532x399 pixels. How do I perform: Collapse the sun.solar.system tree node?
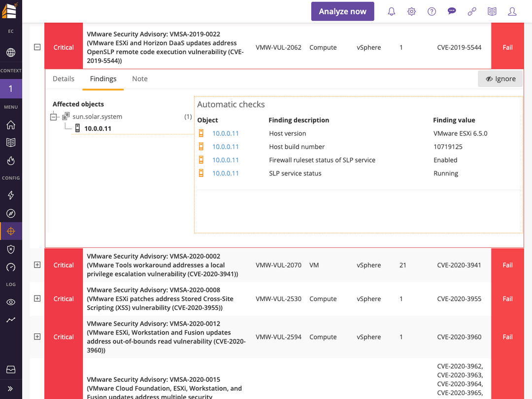tap(53, 116)
